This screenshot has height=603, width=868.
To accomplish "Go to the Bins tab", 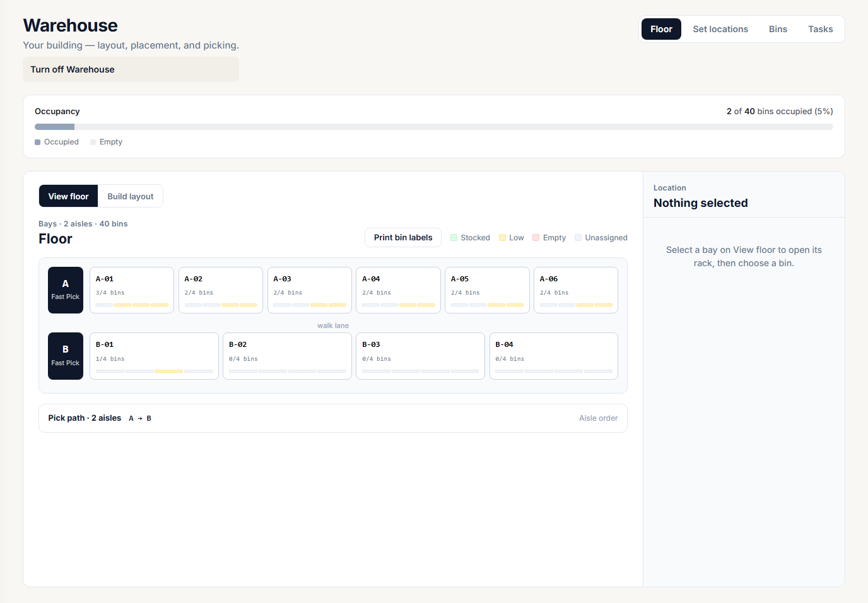I will pos(778,29).
